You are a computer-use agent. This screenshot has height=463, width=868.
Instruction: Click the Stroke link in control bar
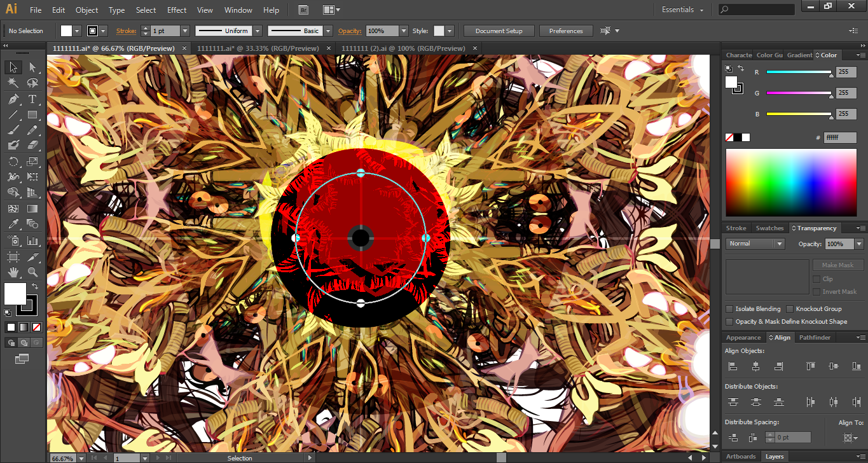(127, 31)
